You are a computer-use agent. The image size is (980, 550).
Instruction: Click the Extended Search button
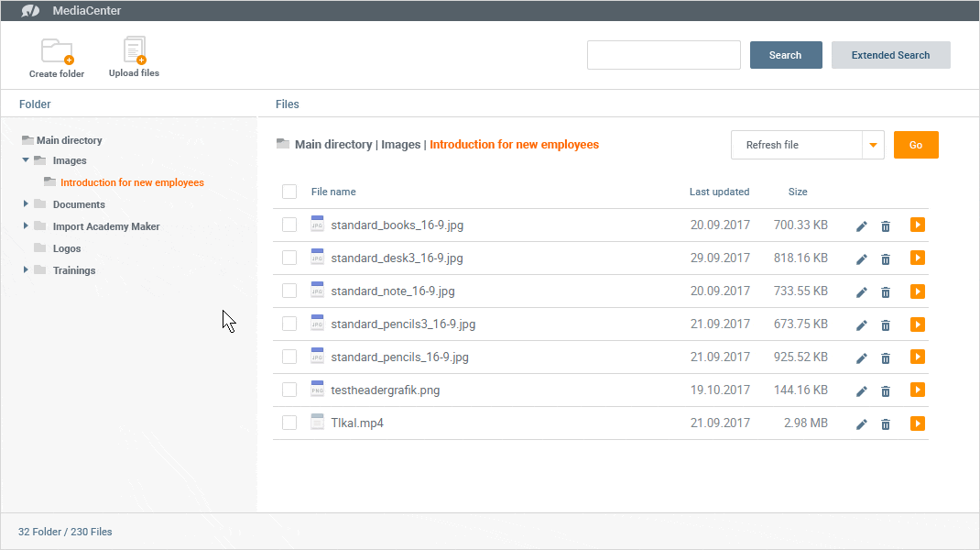[x=890, y=55]
